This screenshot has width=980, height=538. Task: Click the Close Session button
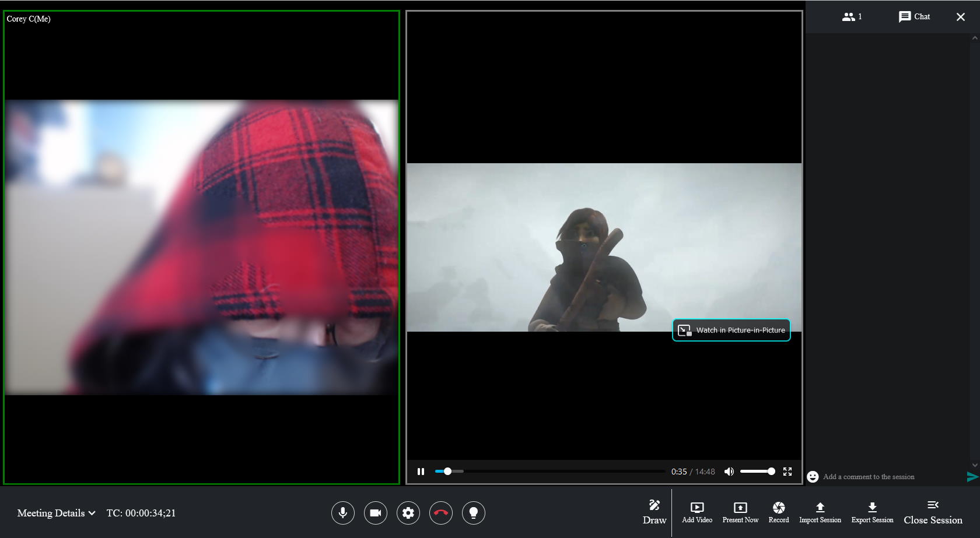coord(933,512)
